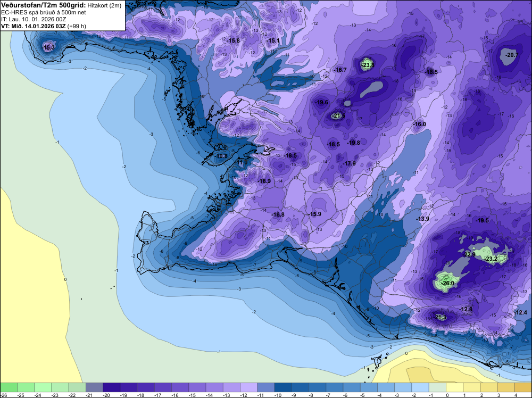Click the "EC-HRES spá brúuð á 500m net" line
Viewport: 532px width, 398px height.
point(44,13)
